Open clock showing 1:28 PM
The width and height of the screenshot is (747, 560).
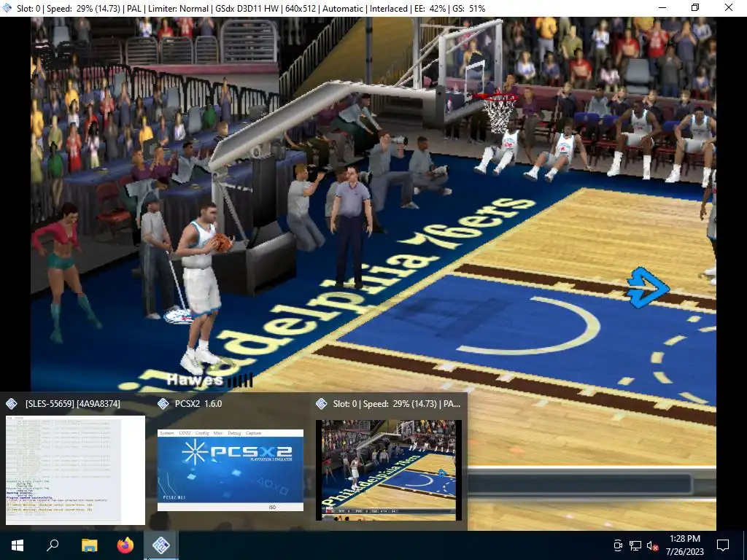coord(684,539)
